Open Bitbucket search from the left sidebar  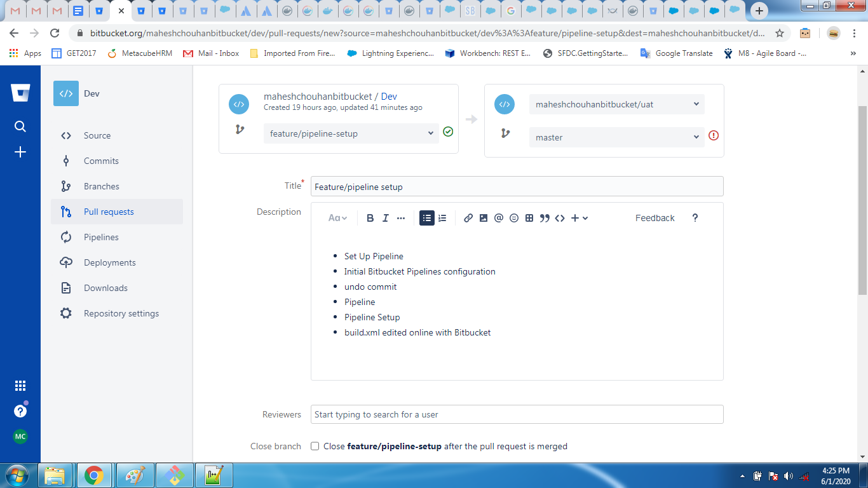20,126
